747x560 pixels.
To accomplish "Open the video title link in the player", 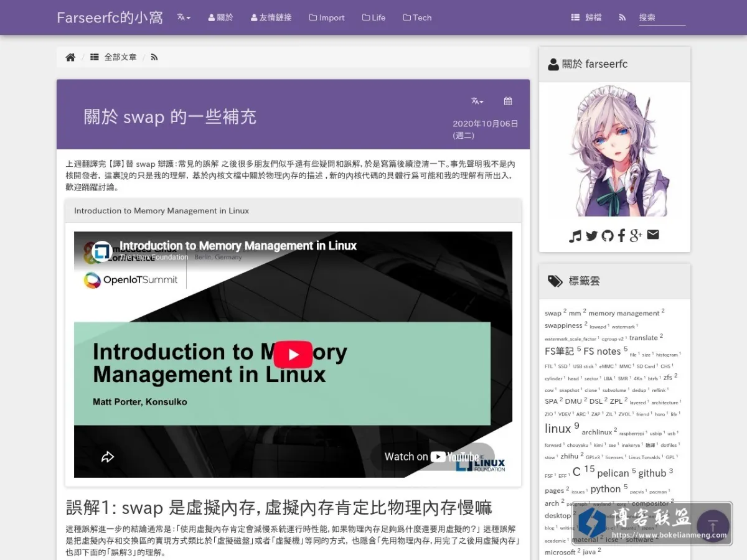I will [238, 246].
